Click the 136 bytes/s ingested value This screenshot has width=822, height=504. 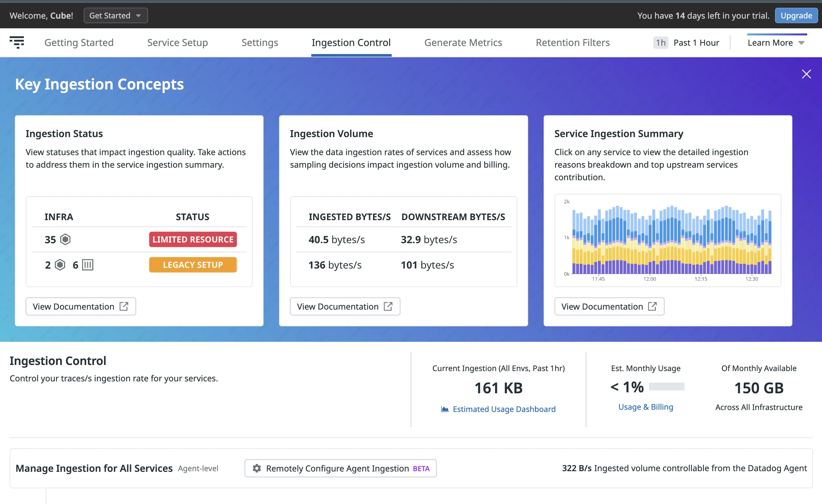[335, 265]
